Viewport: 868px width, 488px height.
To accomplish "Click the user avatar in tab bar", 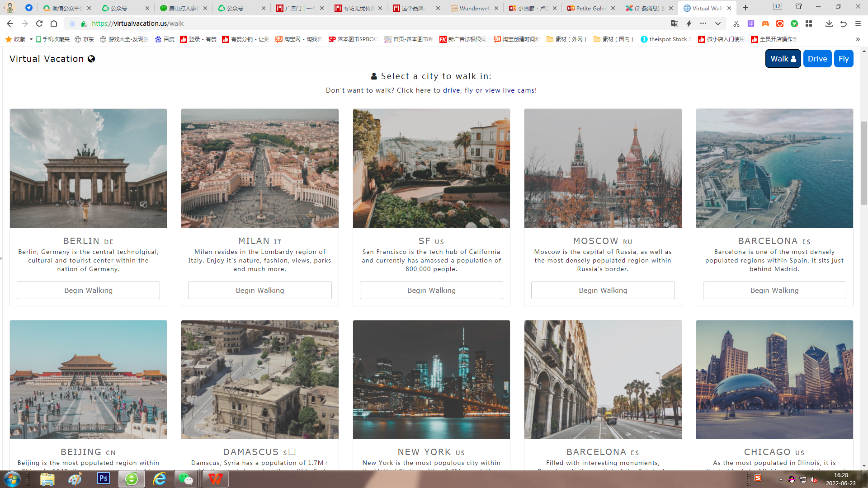I will tap(9, 7).
